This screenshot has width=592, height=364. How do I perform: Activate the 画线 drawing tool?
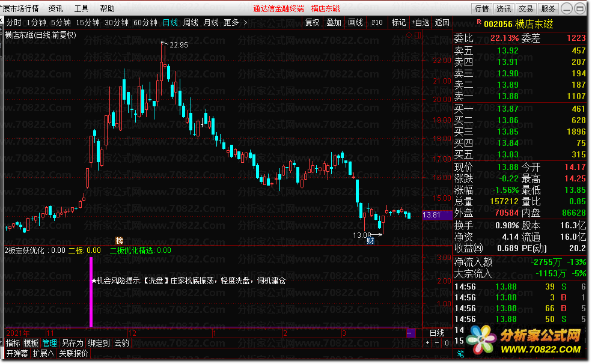point(355,23)
